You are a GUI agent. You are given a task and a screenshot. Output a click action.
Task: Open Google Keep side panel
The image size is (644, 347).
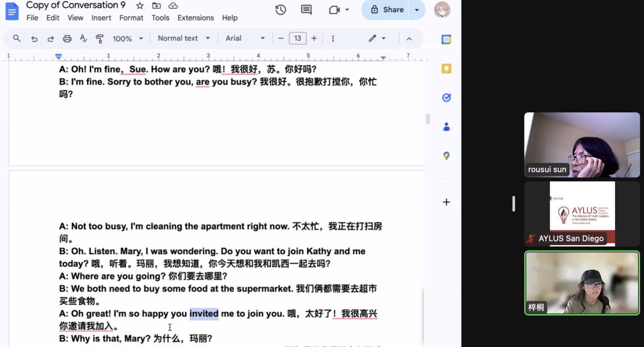[446, 68]
